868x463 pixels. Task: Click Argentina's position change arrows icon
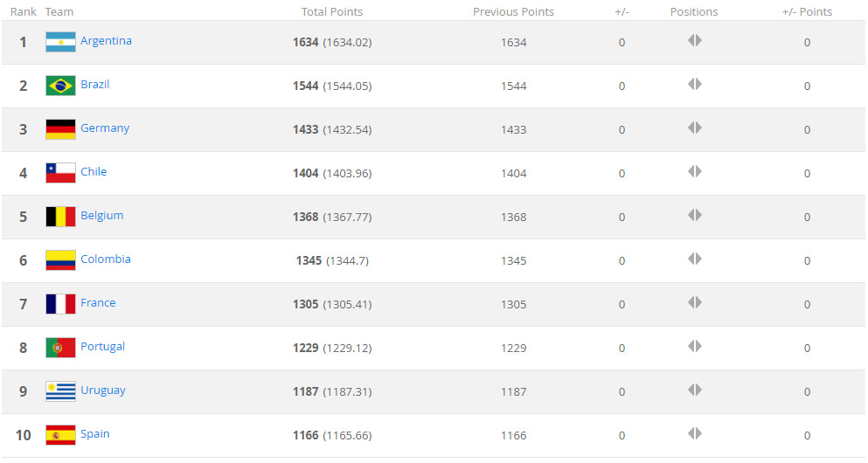tap(695, 40)
